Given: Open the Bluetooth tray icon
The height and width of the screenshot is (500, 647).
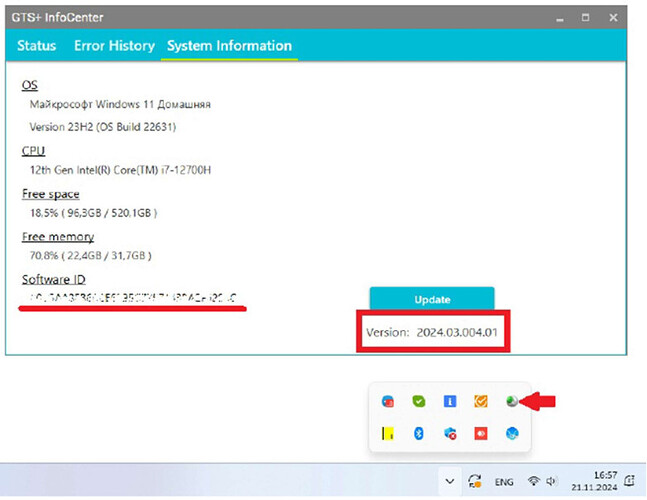Looking at the screenshot, I should point(420,434).
